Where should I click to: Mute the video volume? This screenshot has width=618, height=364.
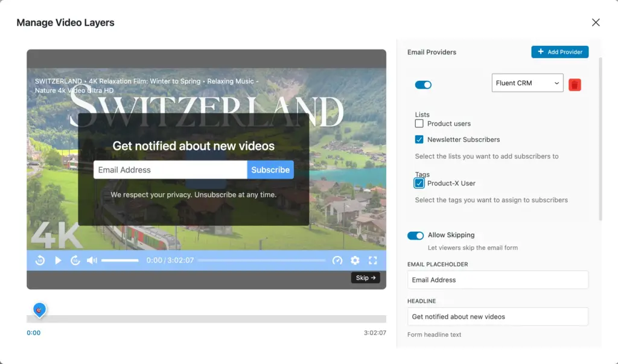[91, 260]
